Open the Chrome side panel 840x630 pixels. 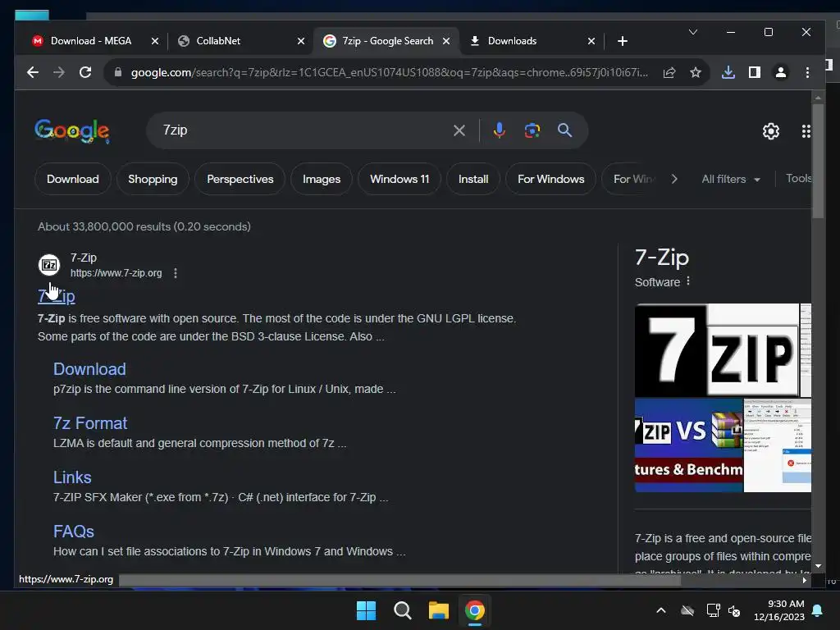pos(755,72)
